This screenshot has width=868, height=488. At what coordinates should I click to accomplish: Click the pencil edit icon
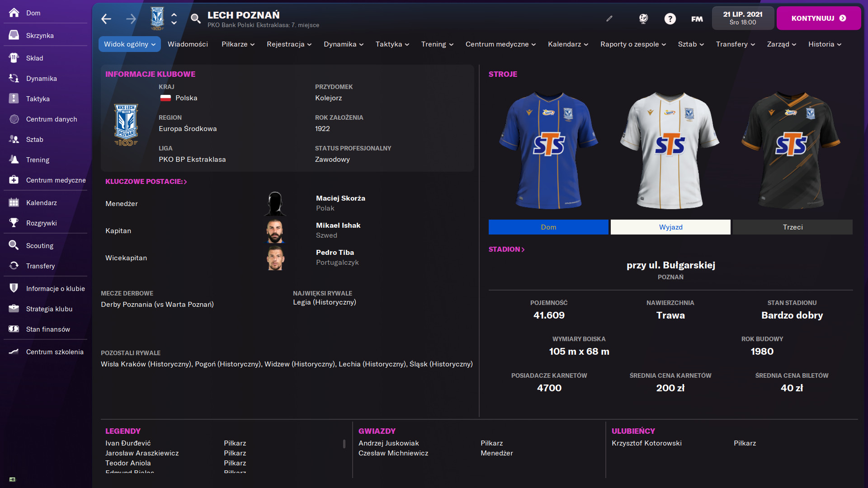pos(609,19)
